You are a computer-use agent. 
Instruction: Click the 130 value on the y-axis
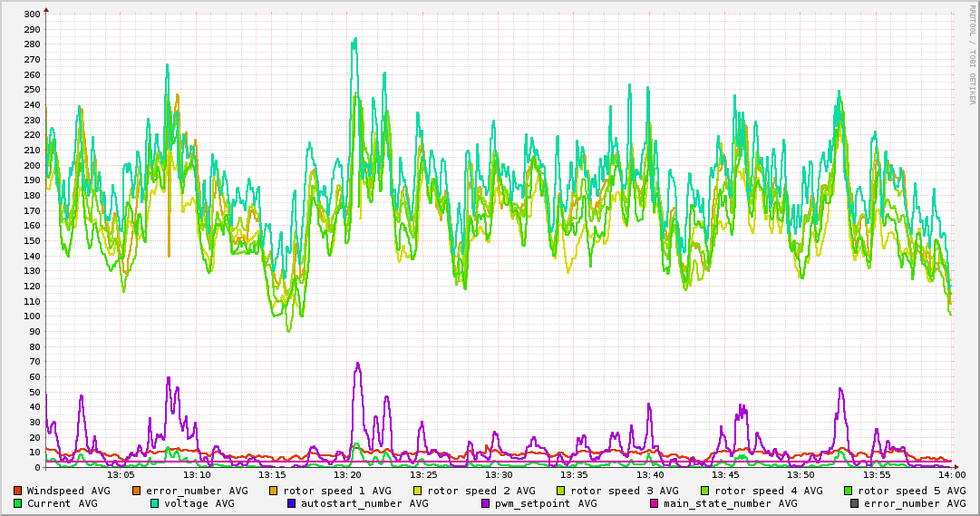[33, 271]
